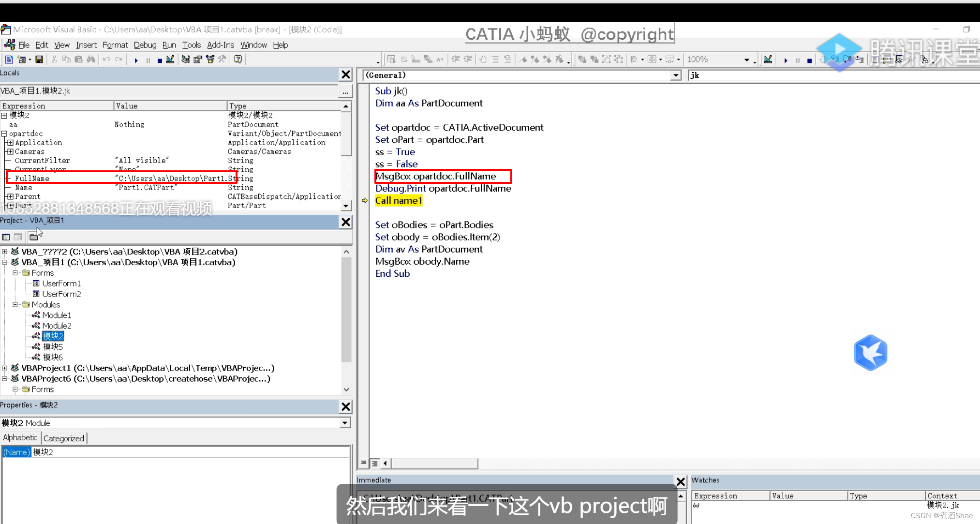Open the Add-Ins menu
Viewport: 980px width, 524px height.
click(x=221, y=45)
